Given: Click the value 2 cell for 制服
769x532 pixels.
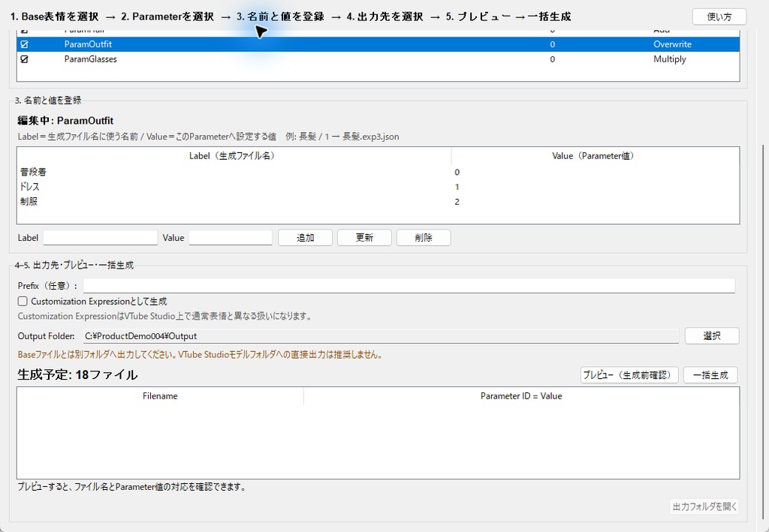Looking at the screenshot, I should [457, 201].
